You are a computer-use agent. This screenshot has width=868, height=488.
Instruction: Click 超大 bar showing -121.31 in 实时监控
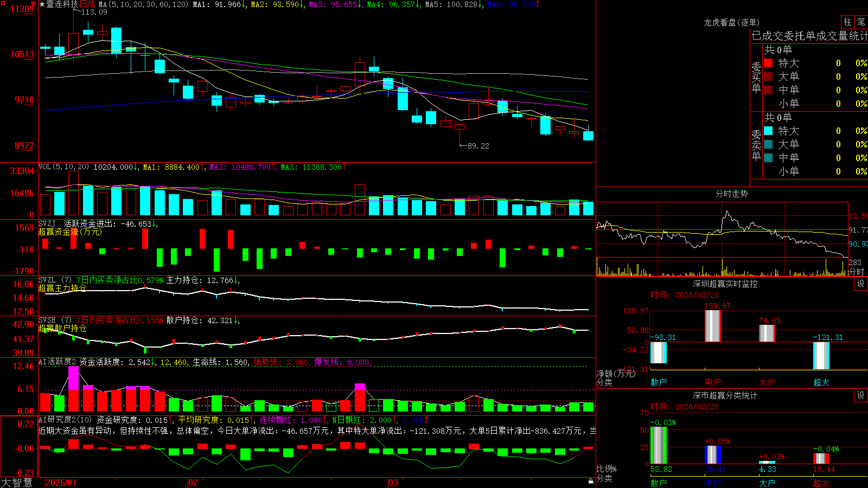pos(821,356)
